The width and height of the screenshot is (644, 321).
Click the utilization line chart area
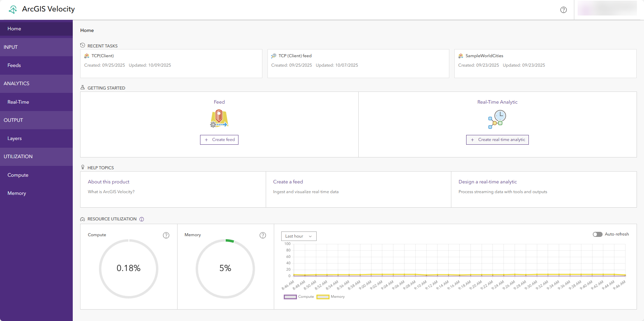(459, 260)
